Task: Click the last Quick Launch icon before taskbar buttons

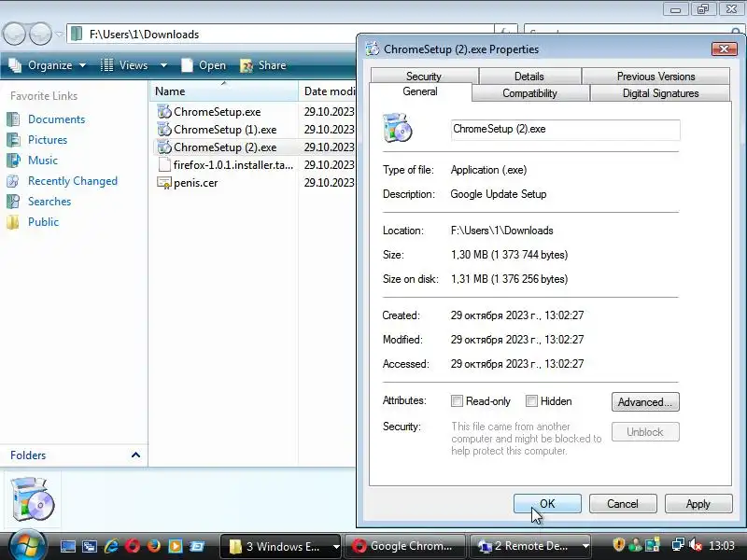Action: [x=197, y=546]
